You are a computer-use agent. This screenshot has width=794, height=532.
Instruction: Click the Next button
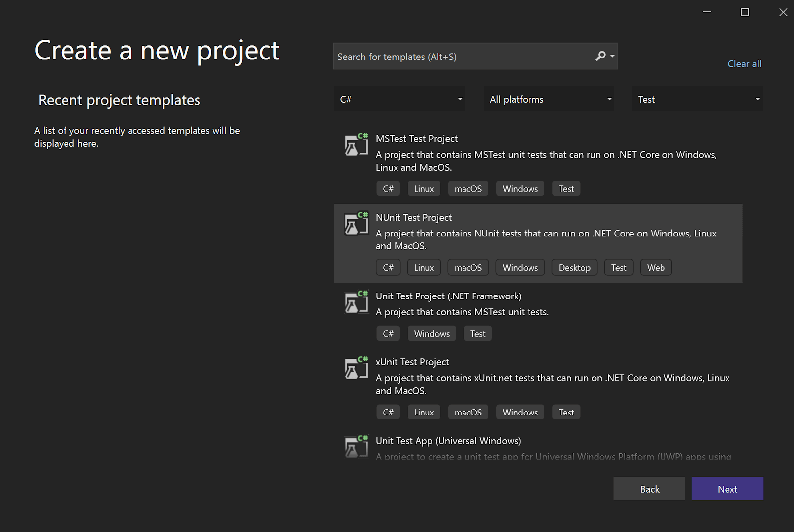[727, 489]
